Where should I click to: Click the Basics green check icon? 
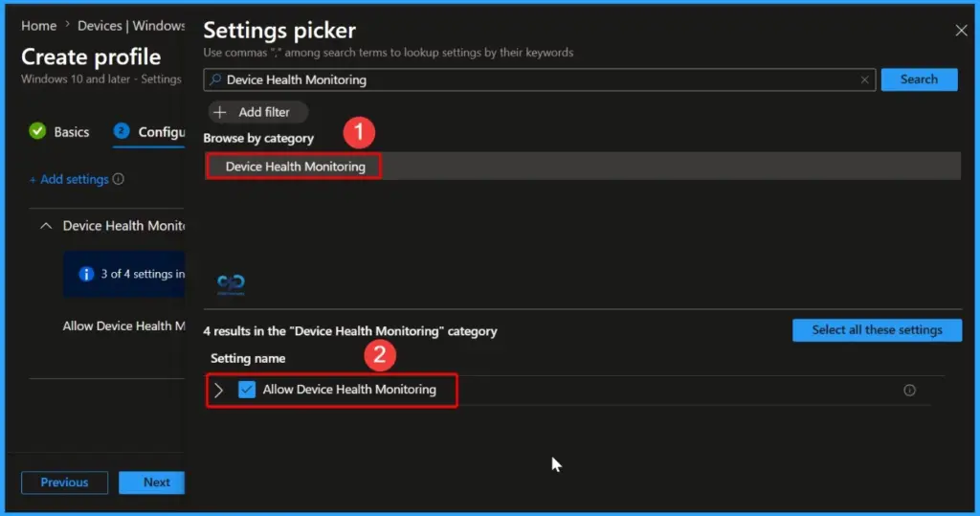(37, 131)
